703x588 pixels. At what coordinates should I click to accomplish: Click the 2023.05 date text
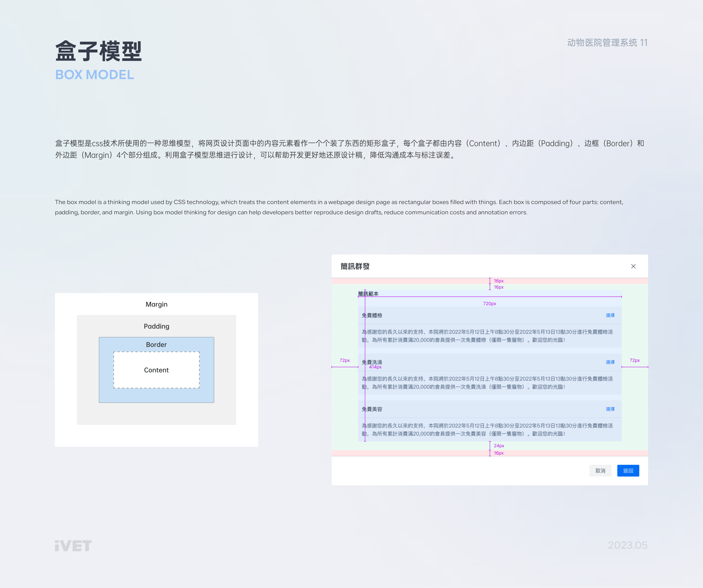click(627, 545)
